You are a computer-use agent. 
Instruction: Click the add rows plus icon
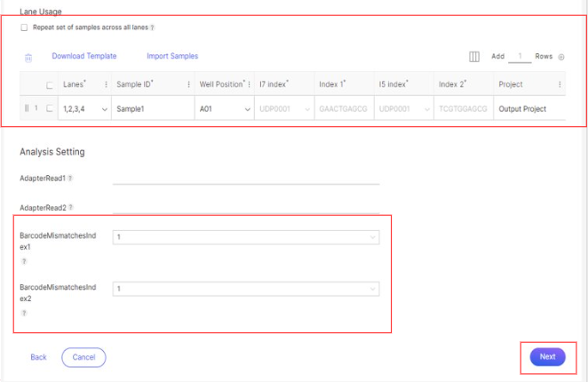(x=560, y=57)
